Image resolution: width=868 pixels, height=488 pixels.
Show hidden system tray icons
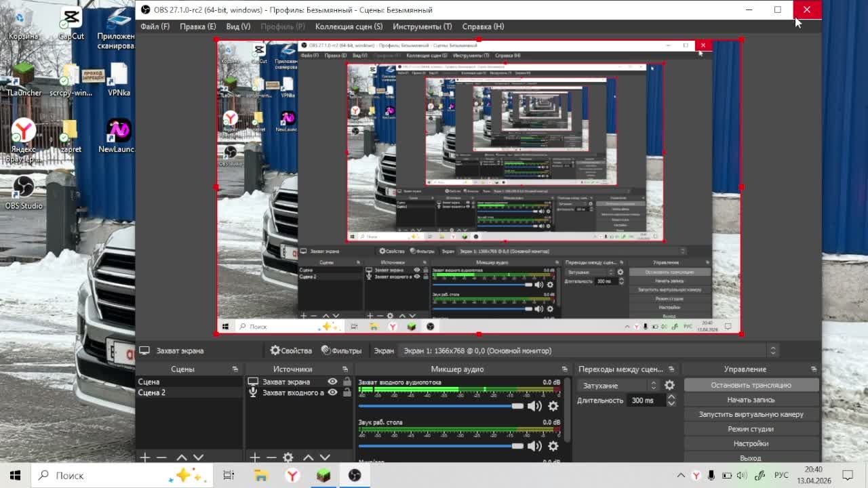coord(681,475)
